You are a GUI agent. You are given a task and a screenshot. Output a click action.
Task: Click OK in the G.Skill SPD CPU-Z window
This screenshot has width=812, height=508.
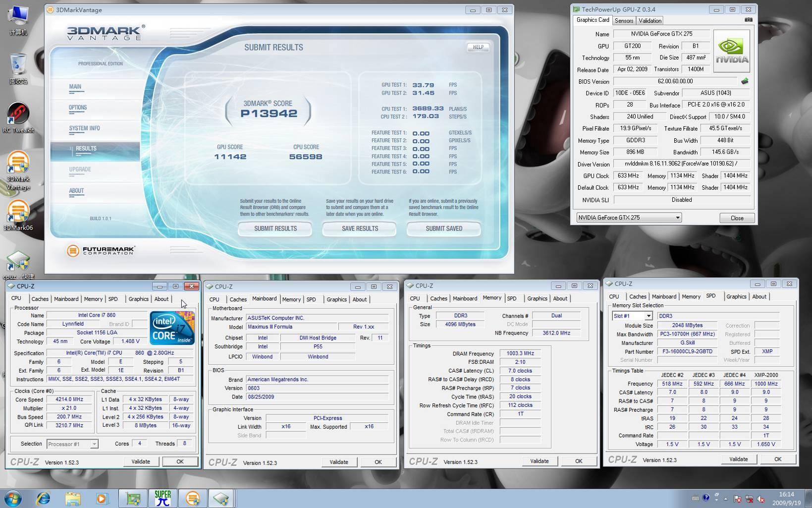[778, 459]
